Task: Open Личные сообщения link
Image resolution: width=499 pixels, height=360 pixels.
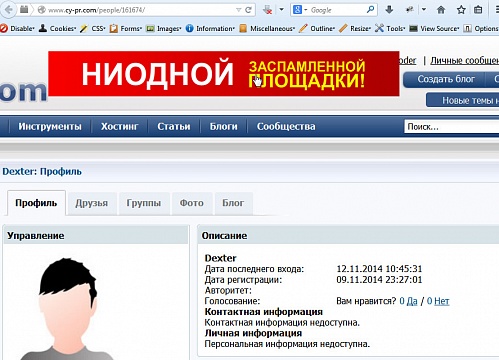Action: point(464,60)
